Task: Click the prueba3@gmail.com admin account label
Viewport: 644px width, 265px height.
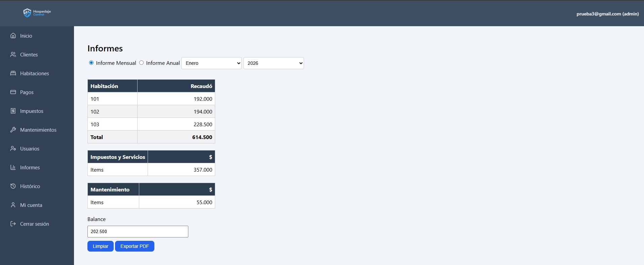Action: point(607,14)
